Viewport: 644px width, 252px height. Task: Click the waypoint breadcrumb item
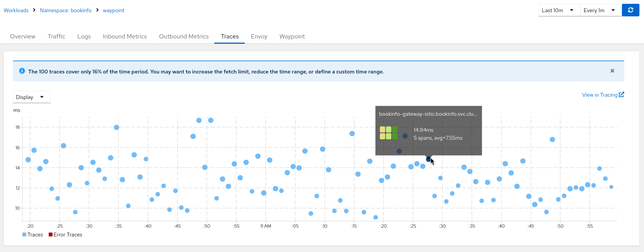click(x=113, y=10)
